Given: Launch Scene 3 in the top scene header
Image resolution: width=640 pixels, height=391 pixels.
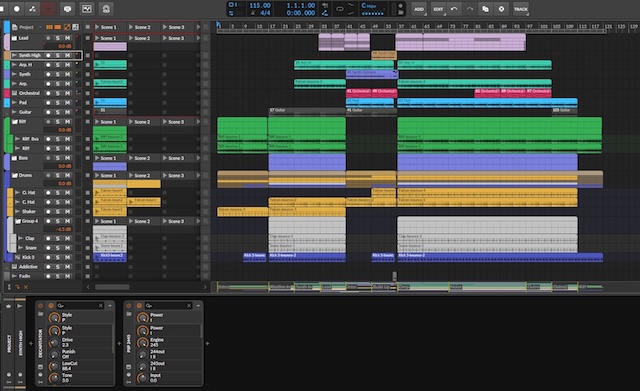Looking at the screenshot, I should pos(165,27).
